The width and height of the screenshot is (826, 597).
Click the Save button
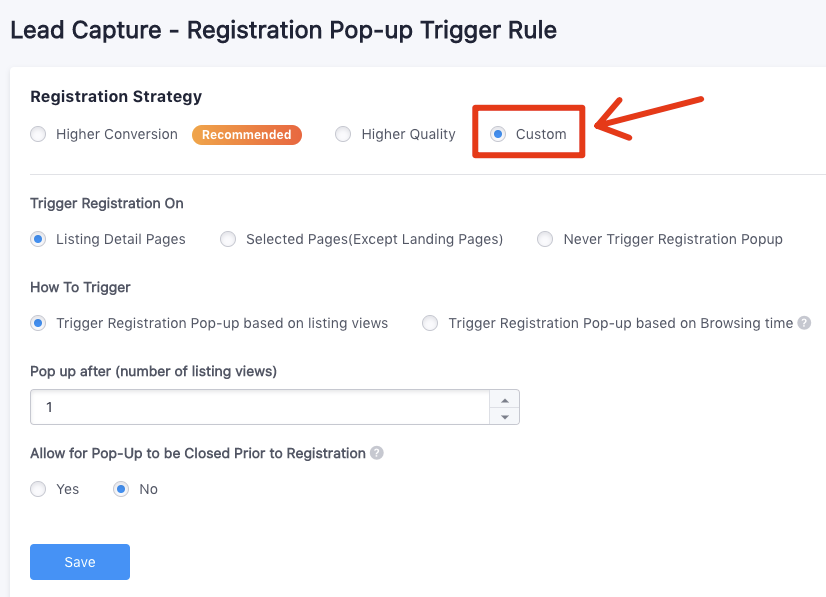point(79,562)
